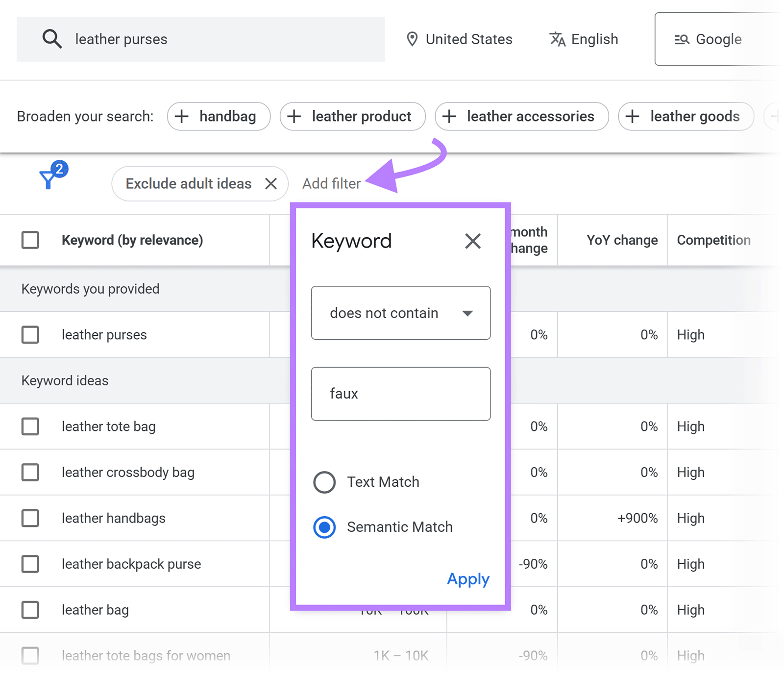This screenshot has height=675, width=784.
Task: Select the Text Match radio button
Action: [324, 482]
